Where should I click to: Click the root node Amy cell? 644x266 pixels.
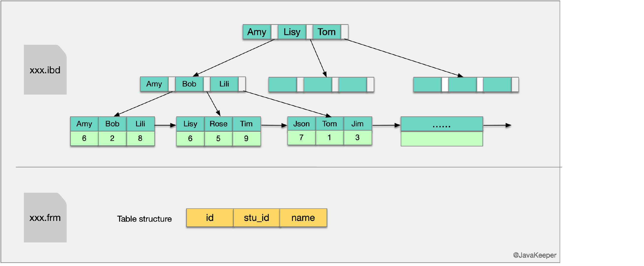pyautogui.click(x=257, y=32)
